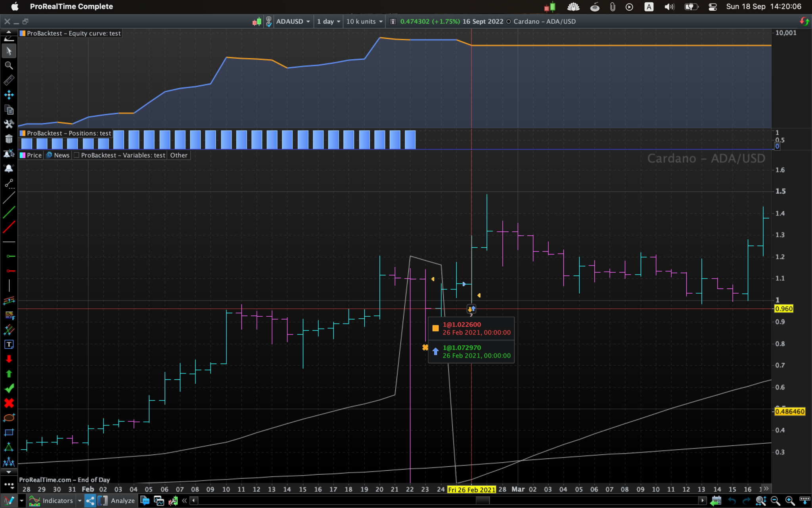This screenshot has width=812, height=508.
Task: Toggle the News panel option
Action: pyautogui.click(x=58, y=155)
